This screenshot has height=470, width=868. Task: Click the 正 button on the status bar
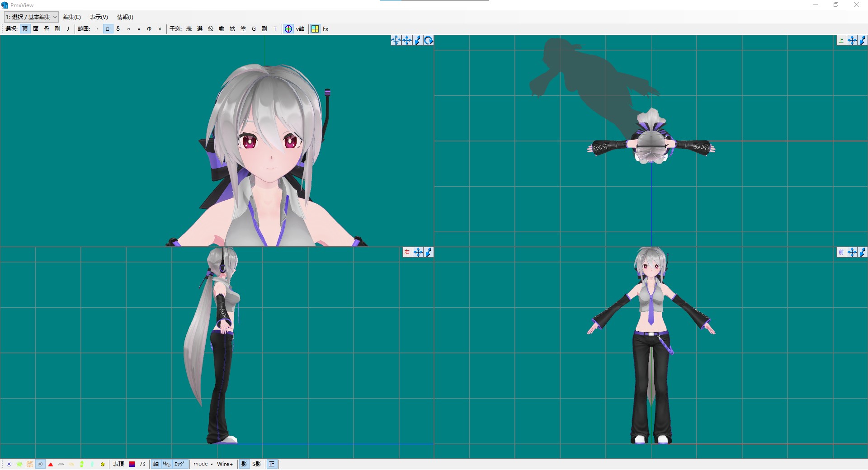(272, 464)
